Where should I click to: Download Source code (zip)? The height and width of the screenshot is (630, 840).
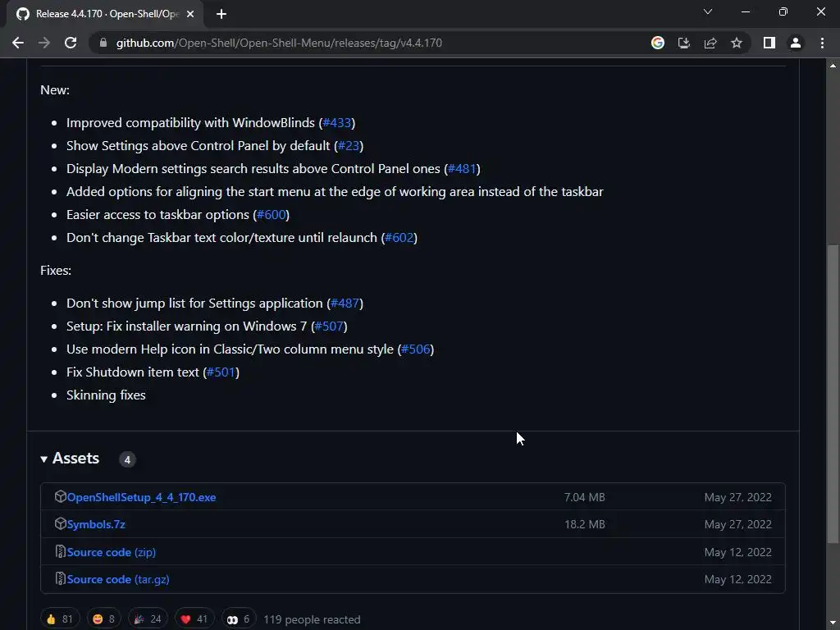point(112,552)
